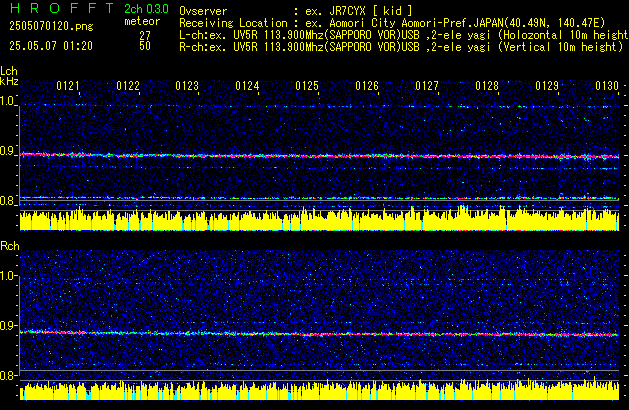Select the 0127 time marker
Screen dimensions: 629x410
coord(427,86)
